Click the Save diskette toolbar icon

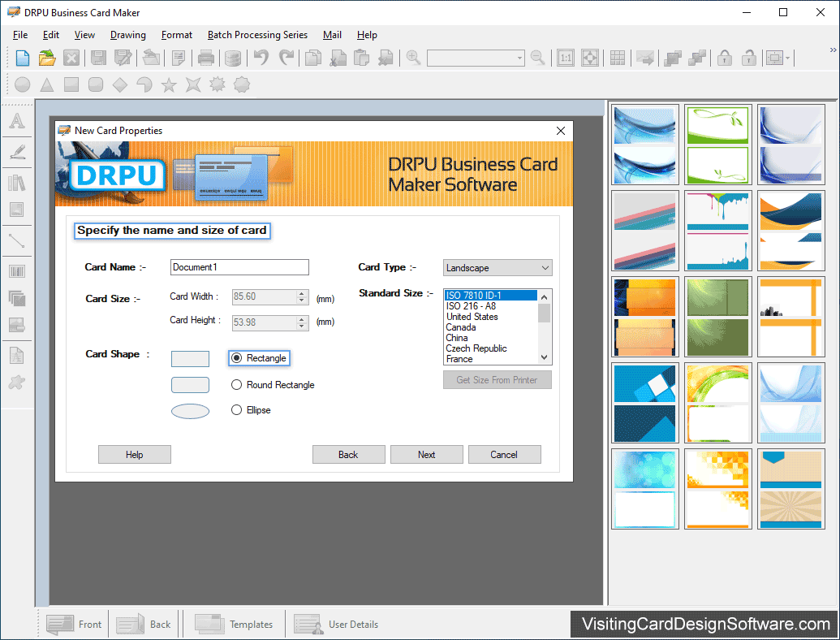98,58
